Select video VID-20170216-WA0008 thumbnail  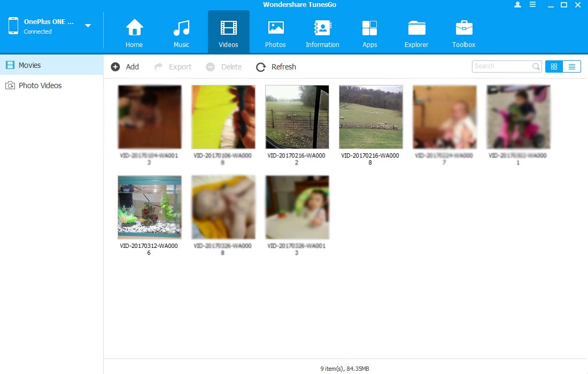point(370,117)
